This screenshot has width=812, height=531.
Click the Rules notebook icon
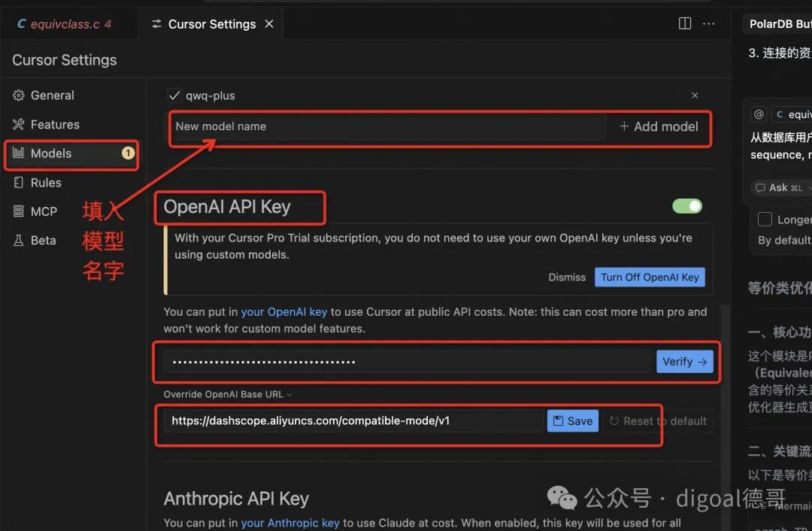(x=19, y=182)
